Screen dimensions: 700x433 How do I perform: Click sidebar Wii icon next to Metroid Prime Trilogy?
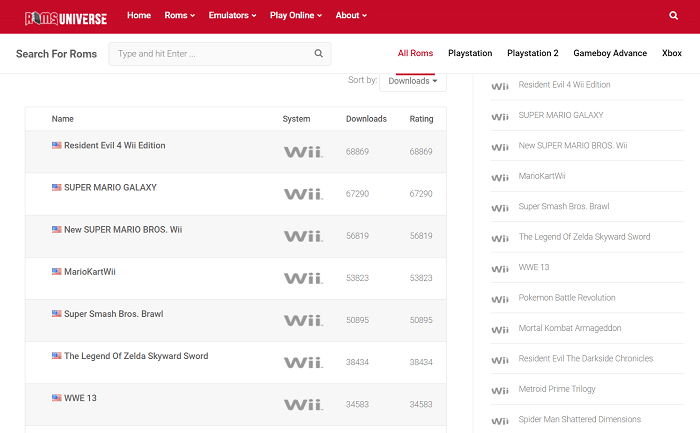tap(500, 391)
